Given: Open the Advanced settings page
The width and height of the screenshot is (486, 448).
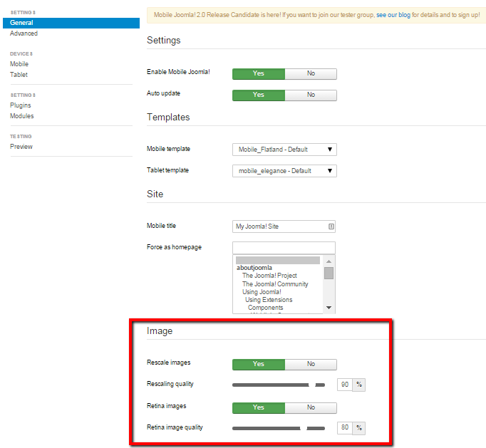Looking at the screenshot, I should pyautogui.click(x=24, y=33).
